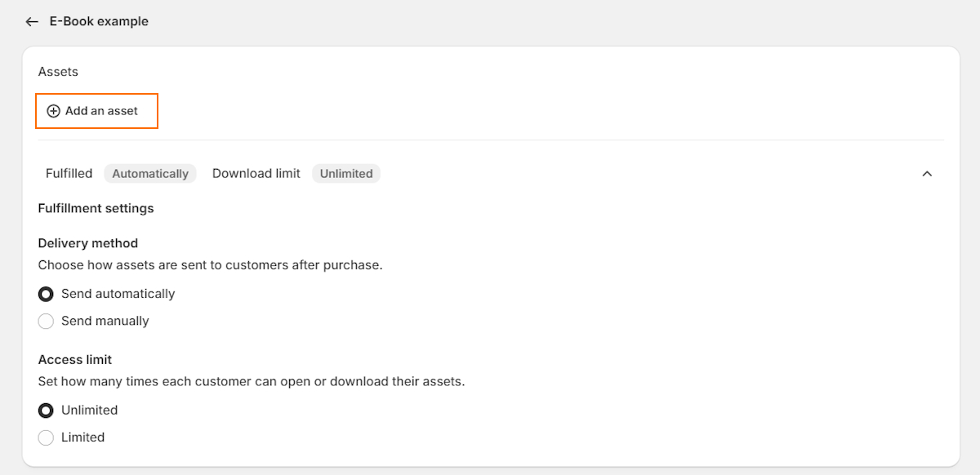Collapse the fulfillment settings with the chevron
Image resolution: width=980 pixels, height=475 pixels.
click(927, 174)
